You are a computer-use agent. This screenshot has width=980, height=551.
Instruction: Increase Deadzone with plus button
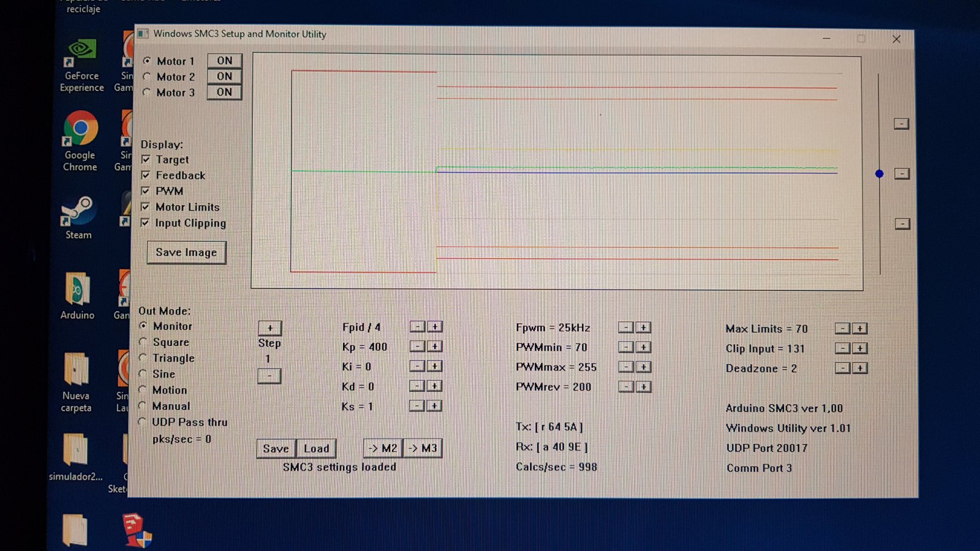pos(861,368)
